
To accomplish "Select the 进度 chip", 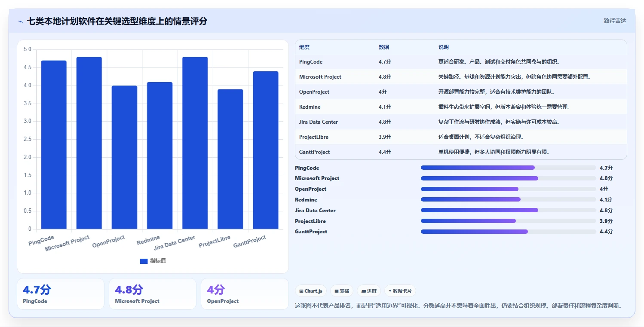I will click(369, 291).
